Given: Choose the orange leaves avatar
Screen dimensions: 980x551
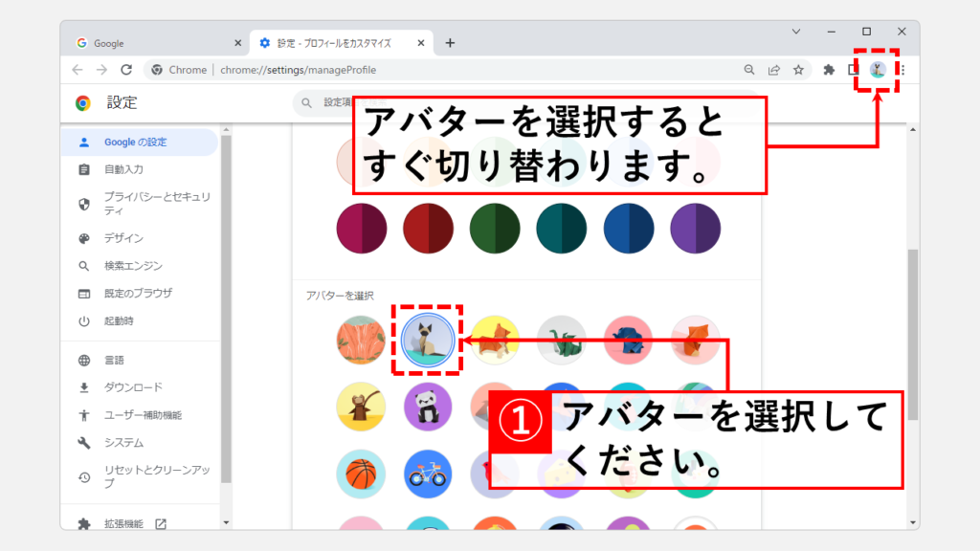Looking at the screenshot, I should 361,340.
